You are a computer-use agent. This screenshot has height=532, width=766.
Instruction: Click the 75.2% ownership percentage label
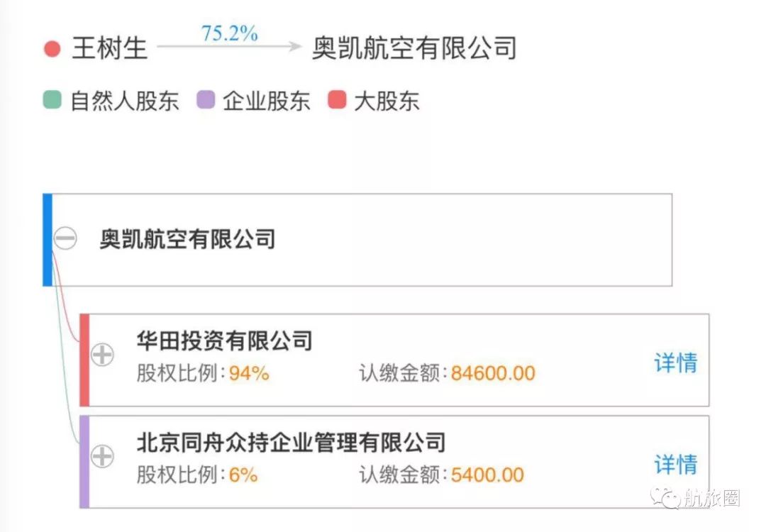point(229,33)
